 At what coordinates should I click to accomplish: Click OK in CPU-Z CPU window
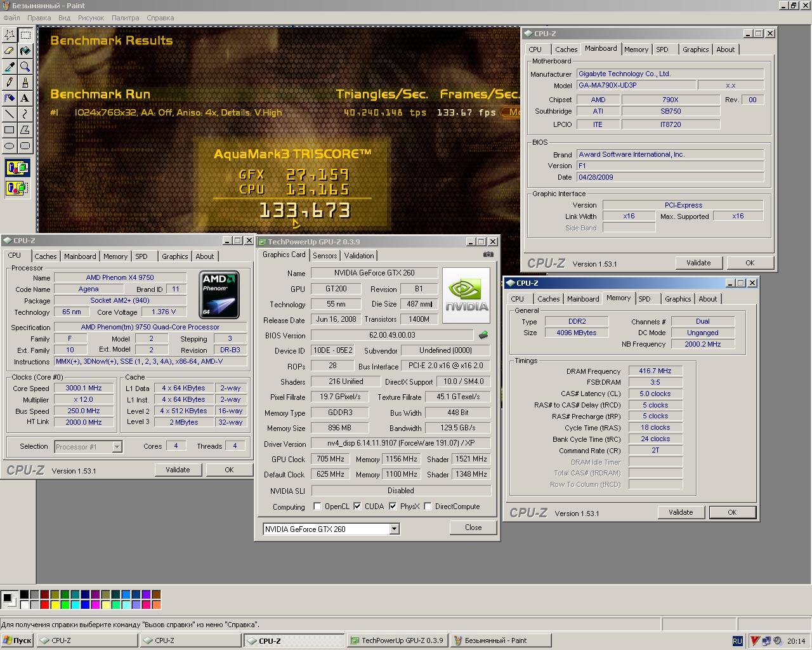click(229, 470)
